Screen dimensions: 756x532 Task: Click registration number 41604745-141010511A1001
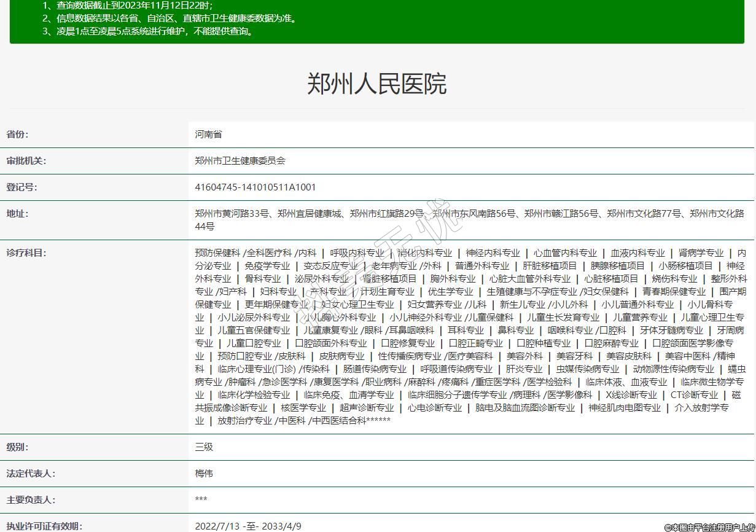(x=255, y=187)
